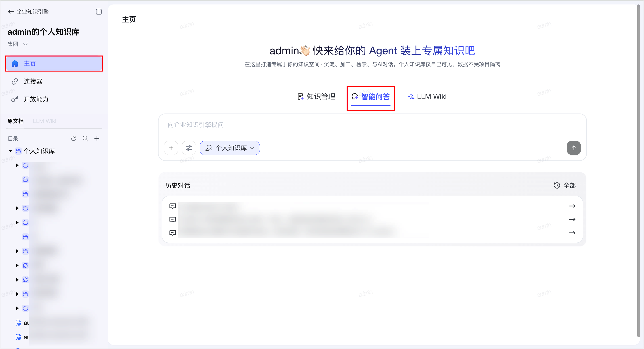The image size is (644, 349).
Task: Search the 目录 directory
Action: pos(85,139)
